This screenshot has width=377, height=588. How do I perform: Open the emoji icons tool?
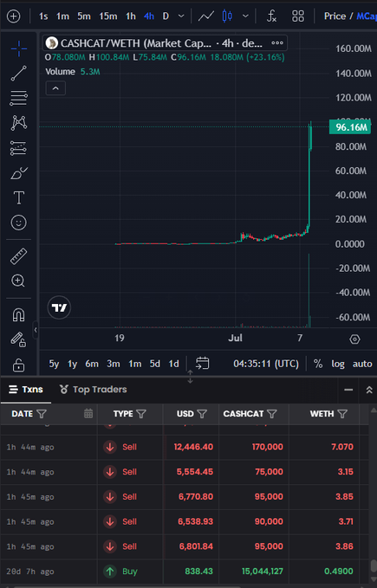tap(18, 223)
